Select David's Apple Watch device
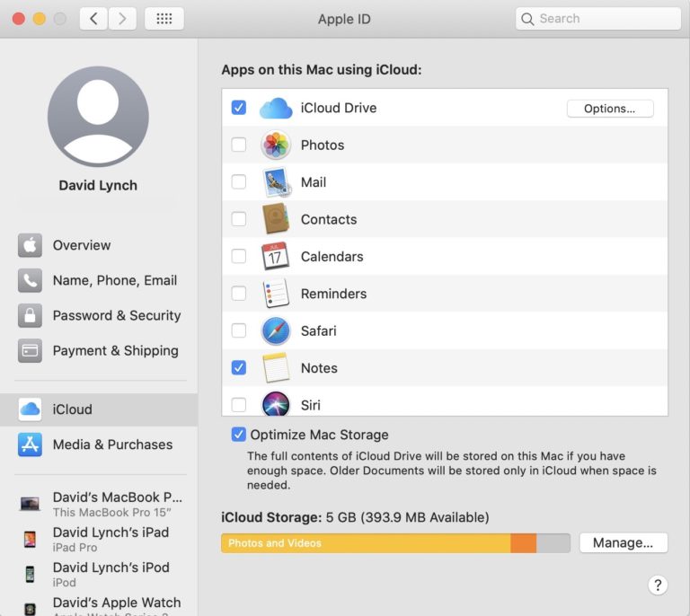 [102, 606]
